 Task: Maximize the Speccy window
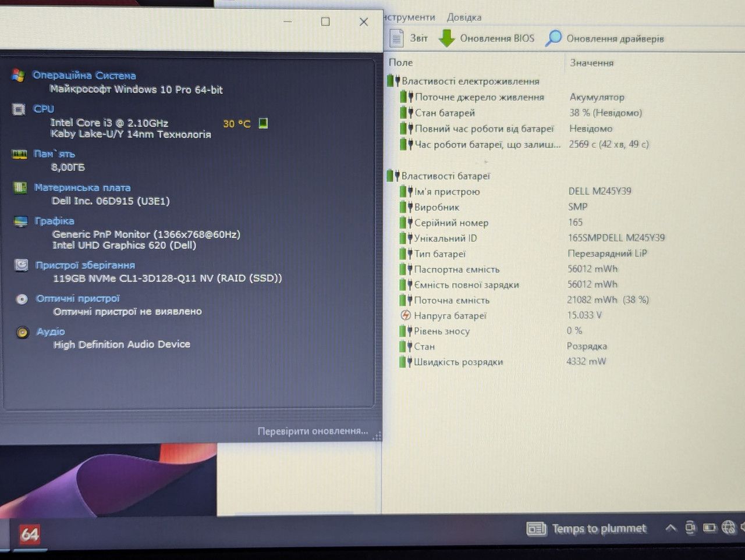coord(325,22)
